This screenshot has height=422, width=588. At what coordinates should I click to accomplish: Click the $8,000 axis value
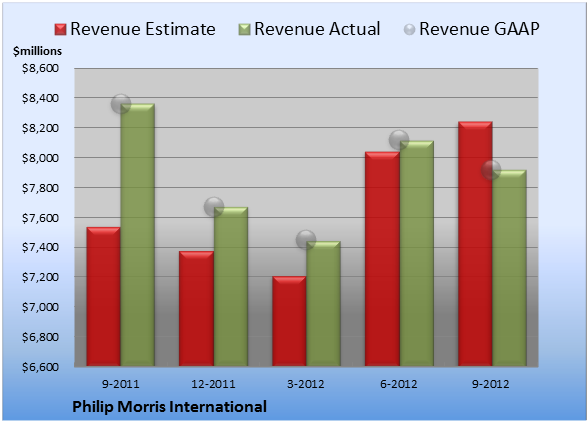(x=40, y=158)
